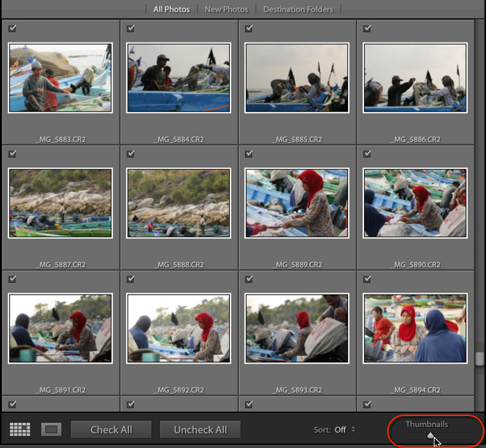Select the _MG_5883.CR2 photo thumbnail
The image size is (486, 448).
(60, 78)
